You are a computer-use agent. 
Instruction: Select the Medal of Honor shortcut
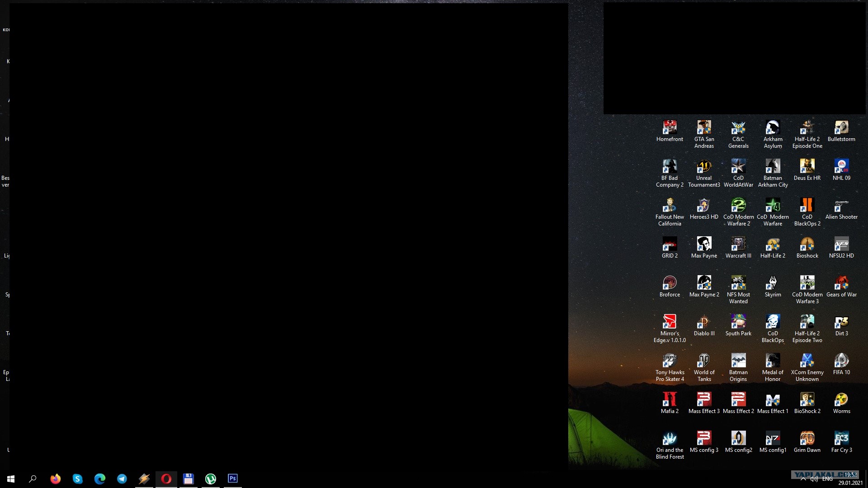point(773,367)
